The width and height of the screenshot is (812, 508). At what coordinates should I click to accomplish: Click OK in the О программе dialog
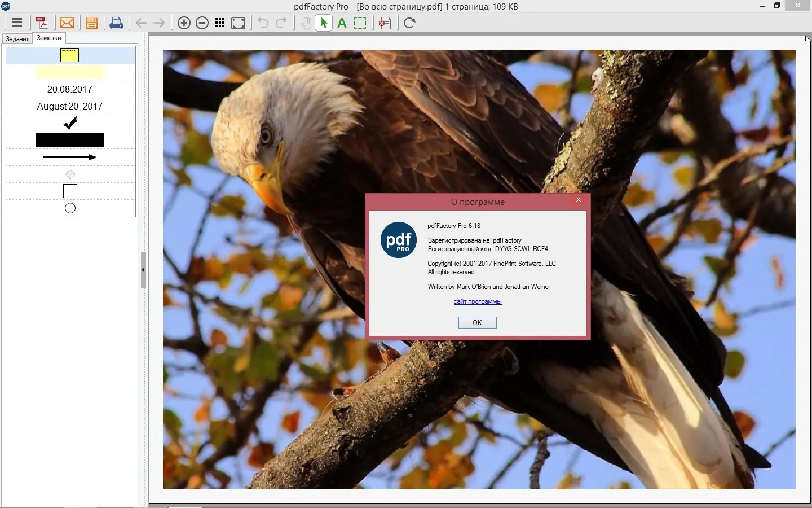[x=477, y=322]
